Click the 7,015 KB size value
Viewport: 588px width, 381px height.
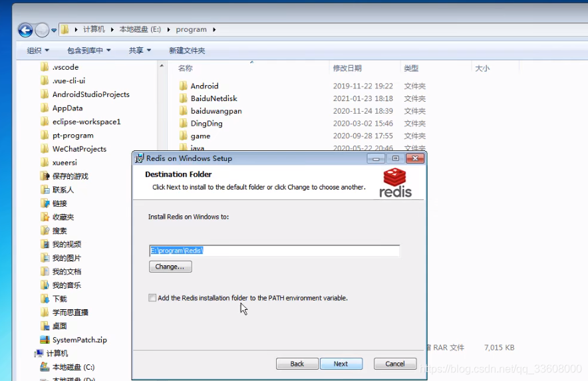point(499,348)
